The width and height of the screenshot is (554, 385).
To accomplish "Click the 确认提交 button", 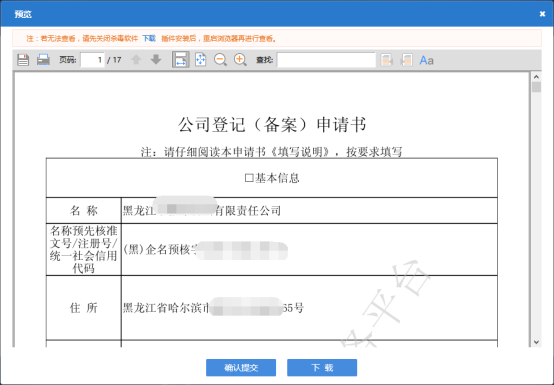I will (x=241, y=368).
